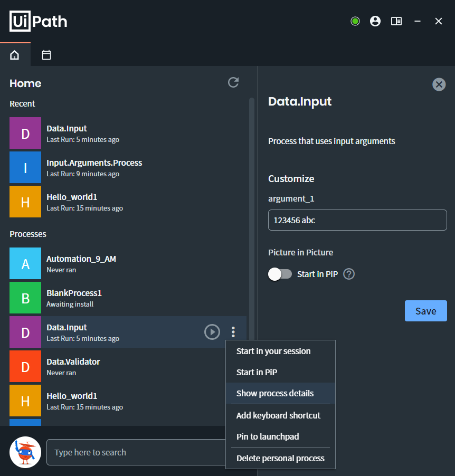Click the Recent section heading

(x=22, y=104)
